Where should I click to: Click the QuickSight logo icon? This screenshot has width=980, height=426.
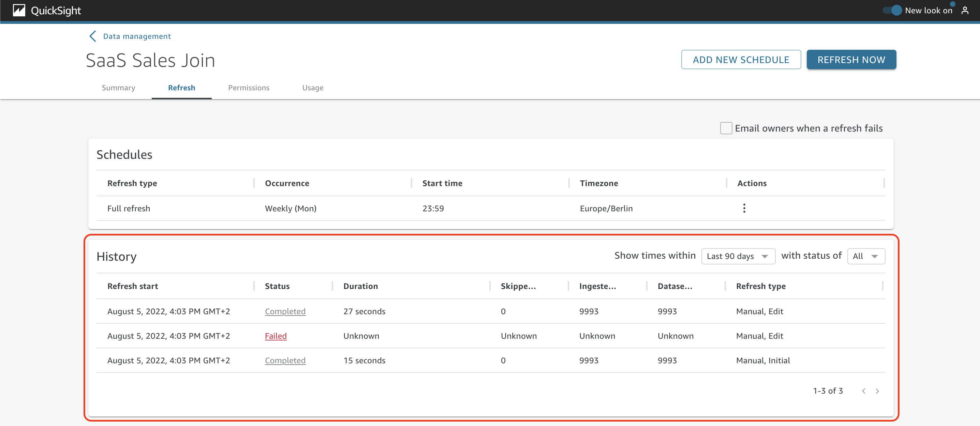coord(19,10)
